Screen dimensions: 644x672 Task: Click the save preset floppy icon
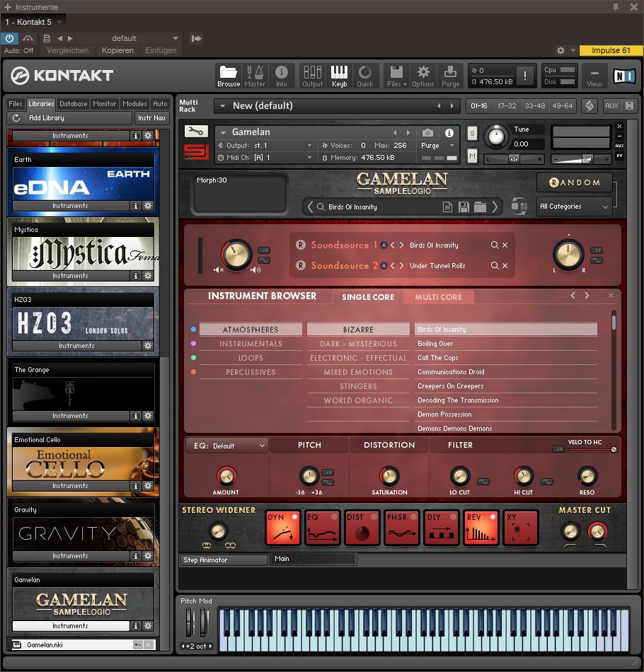(x=464, y=207)
